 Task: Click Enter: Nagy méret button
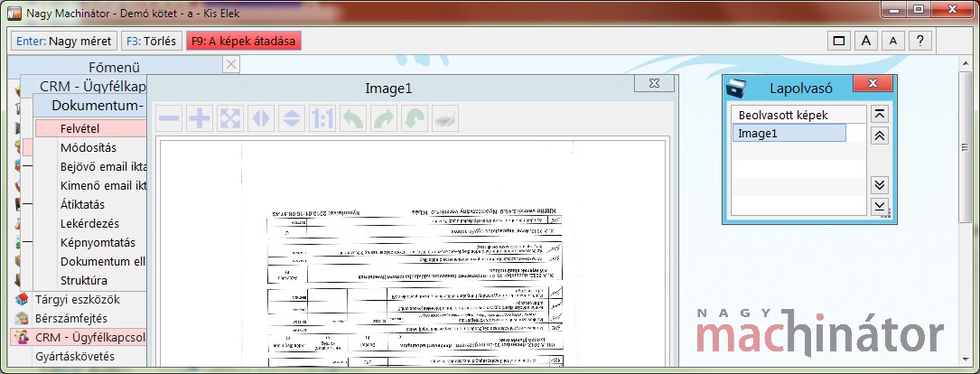pos(64,42)
